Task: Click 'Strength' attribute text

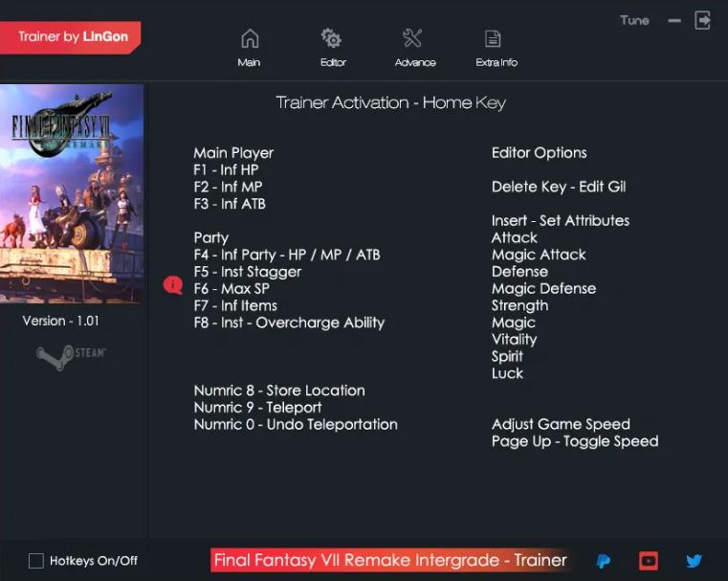Action: 520,305
